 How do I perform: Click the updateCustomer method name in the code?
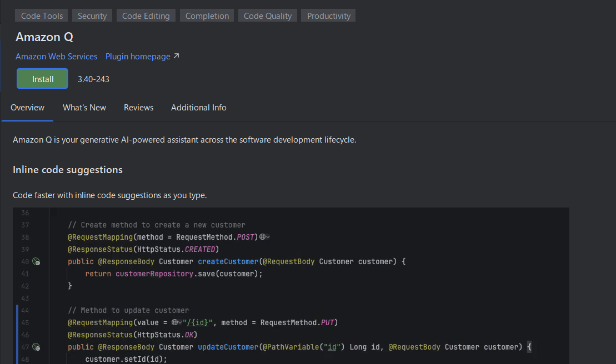click(228, 347)
